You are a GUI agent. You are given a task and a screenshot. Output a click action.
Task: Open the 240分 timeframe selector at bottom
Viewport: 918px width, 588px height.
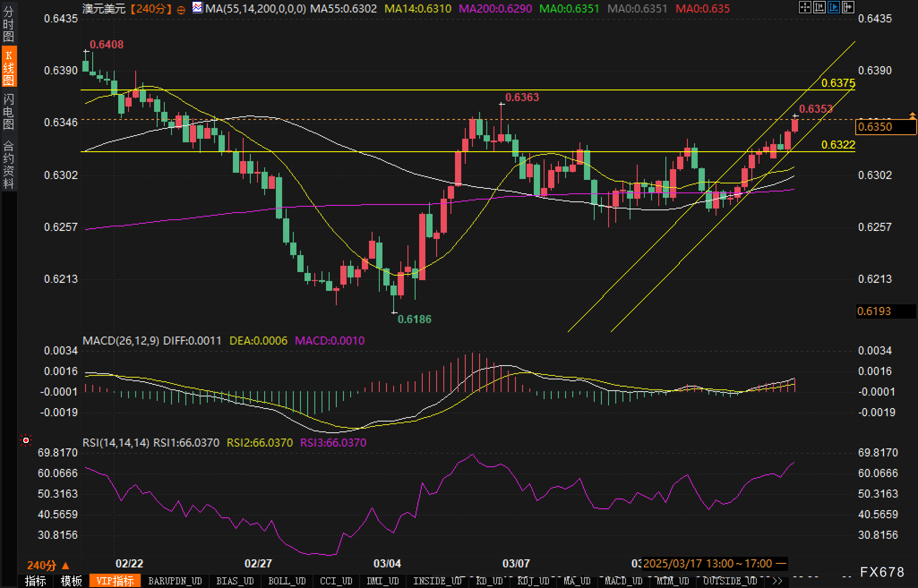point(48,565)
